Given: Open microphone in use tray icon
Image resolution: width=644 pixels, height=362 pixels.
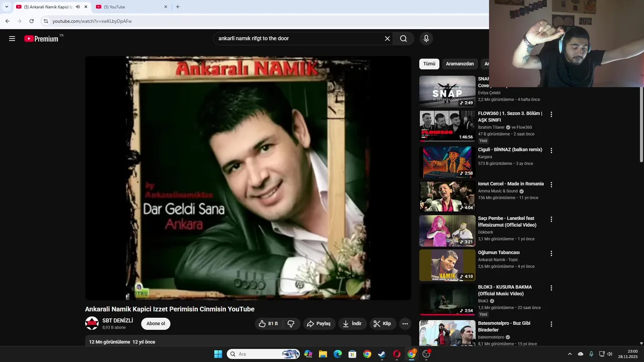Looking at the screenshot, I should (591, 354).
